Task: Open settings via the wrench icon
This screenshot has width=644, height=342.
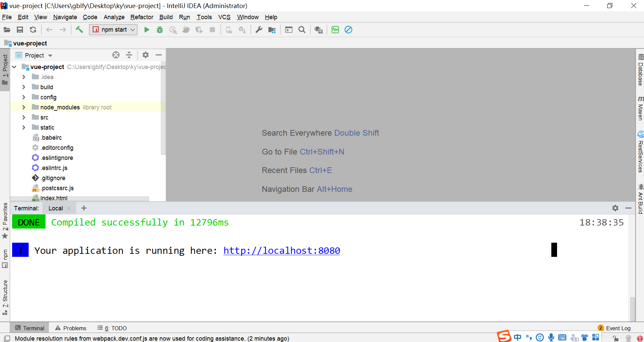Action: 259,30
